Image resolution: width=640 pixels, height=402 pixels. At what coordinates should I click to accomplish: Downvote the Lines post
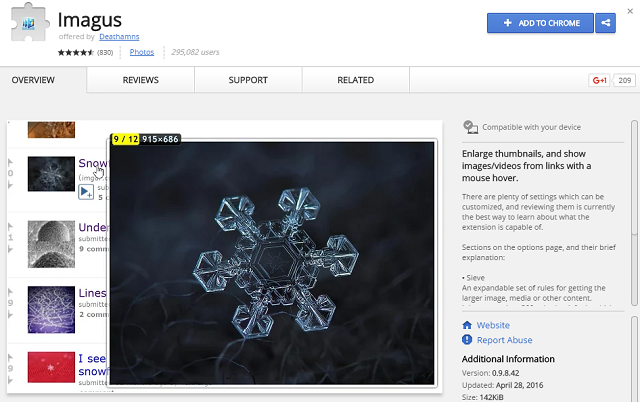pyautogui.click(x=10, y=314)
